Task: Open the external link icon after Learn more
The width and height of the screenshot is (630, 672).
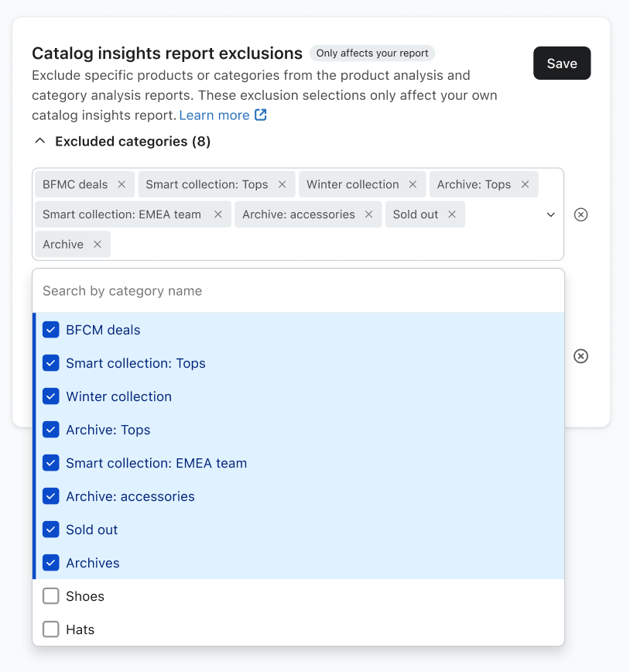Action: 261,115
